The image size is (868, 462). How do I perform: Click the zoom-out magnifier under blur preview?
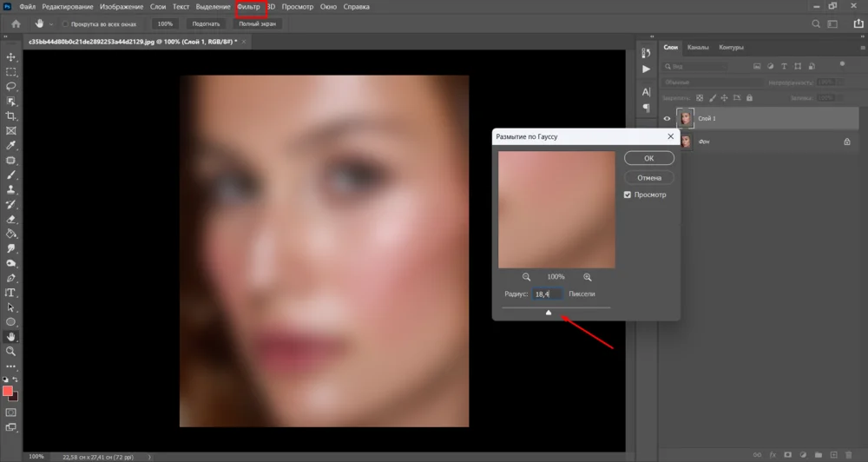[524, 277]
